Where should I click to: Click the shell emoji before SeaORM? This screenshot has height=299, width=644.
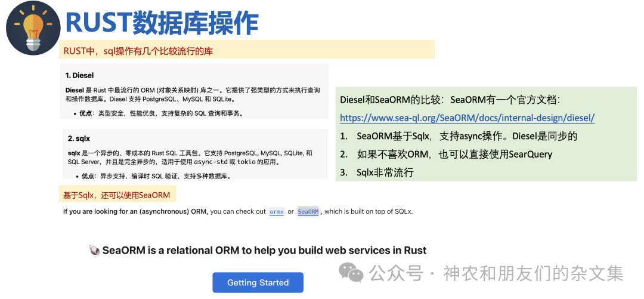coord(94,250)
